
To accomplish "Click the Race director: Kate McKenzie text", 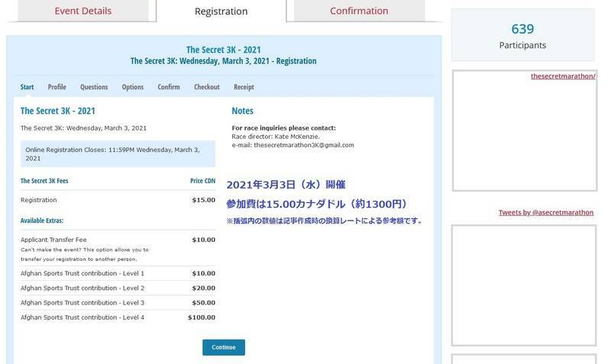I will click(276, 137).
